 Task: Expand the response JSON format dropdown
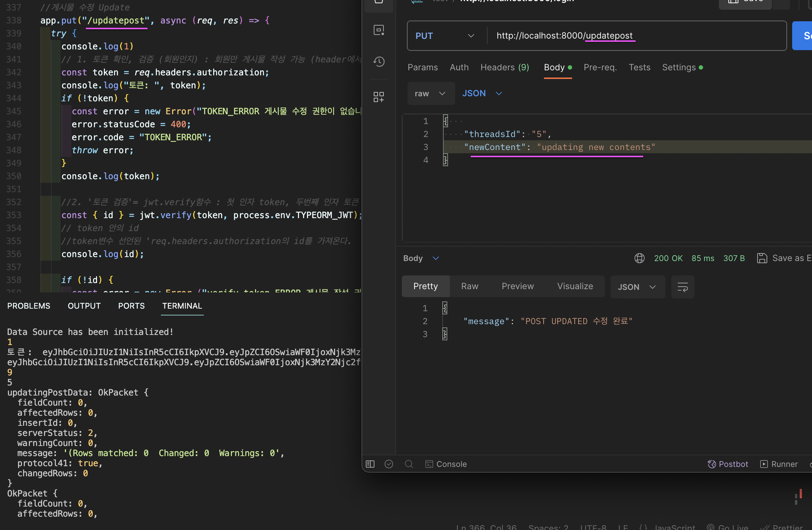[637, 287]
